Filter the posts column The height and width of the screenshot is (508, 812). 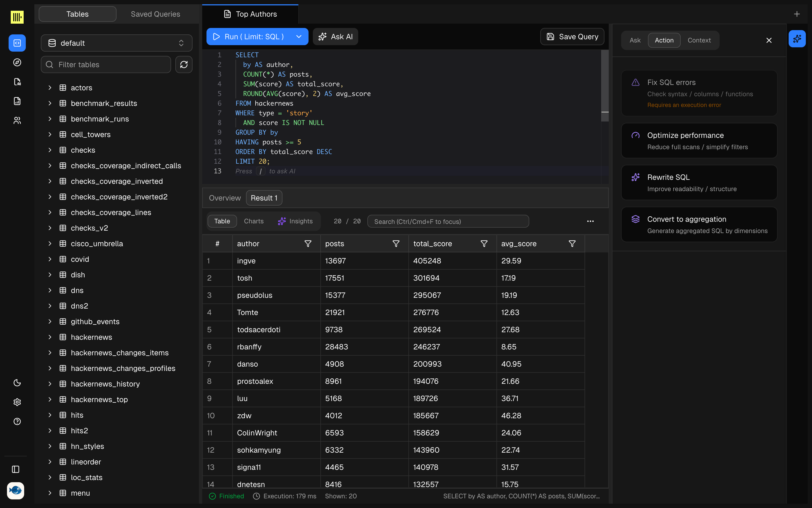tap(396, 244)
